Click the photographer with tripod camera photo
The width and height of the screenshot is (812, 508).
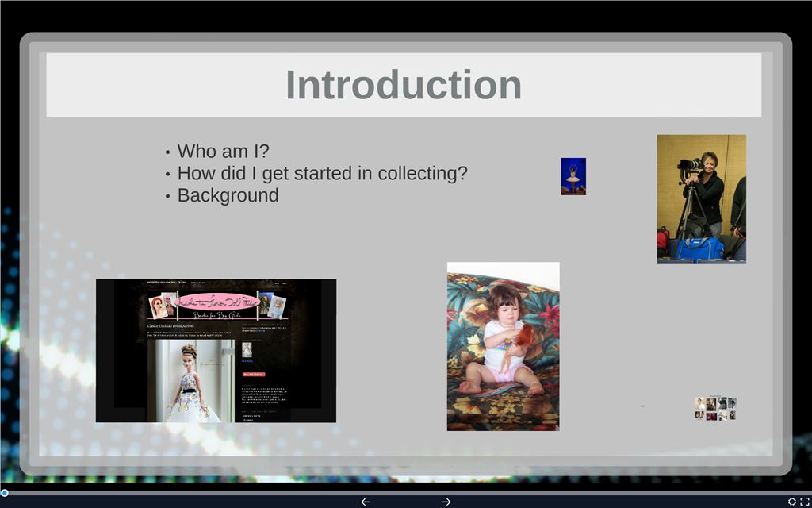(x=701, y=198)
